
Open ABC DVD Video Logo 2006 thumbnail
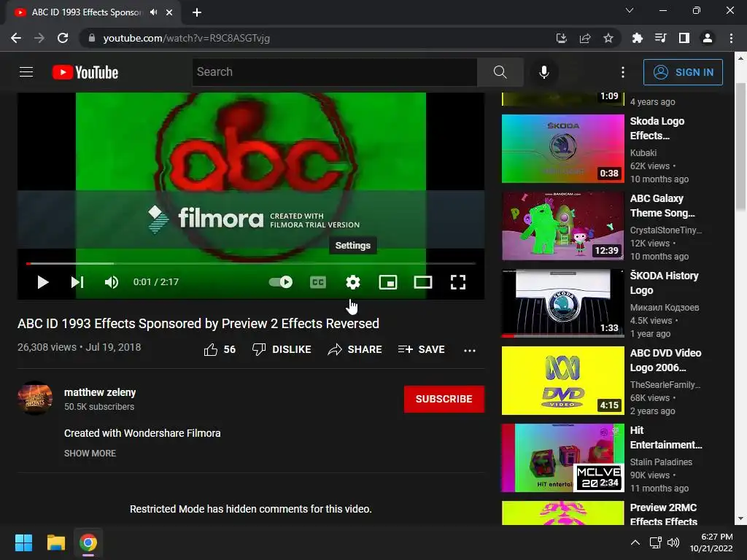562,381
